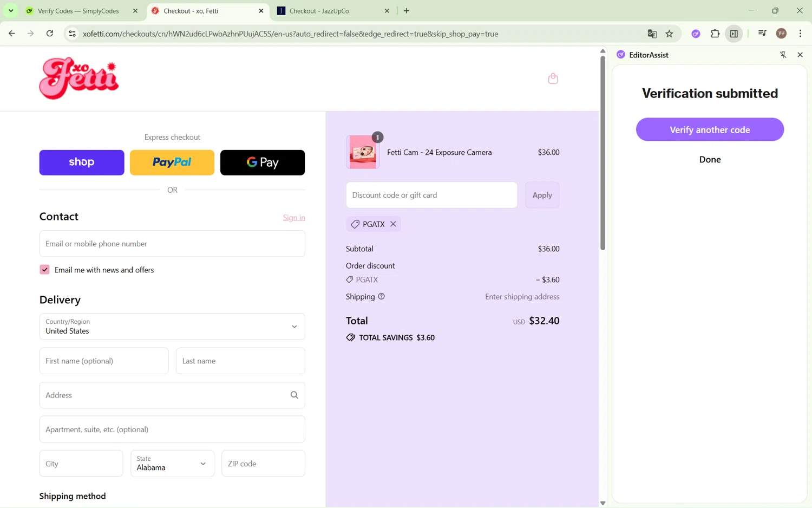Bookmark this page with star icon
The width and height of the screenshot is (812, 508).
670,34
